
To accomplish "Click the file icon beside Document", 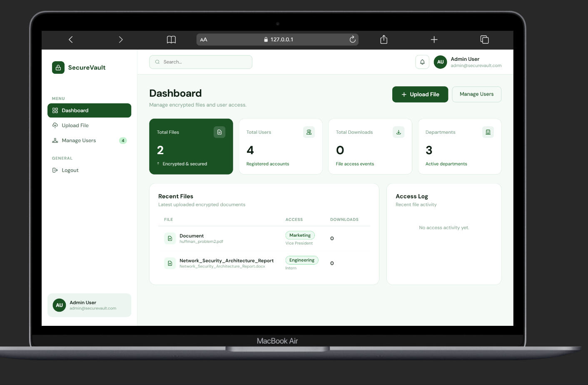I will 170,238.
